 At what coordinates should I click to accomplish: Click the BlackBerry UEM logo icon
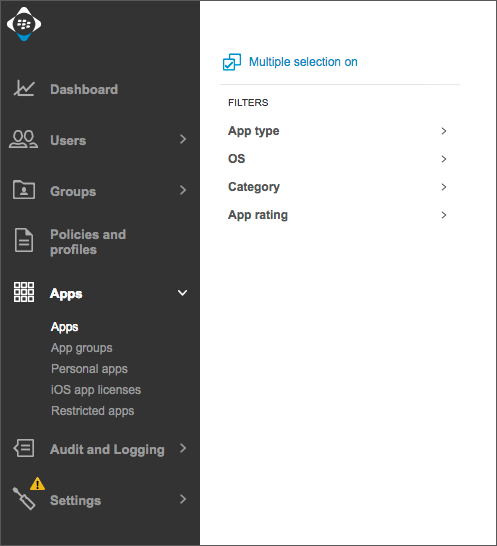coord(24,24)
